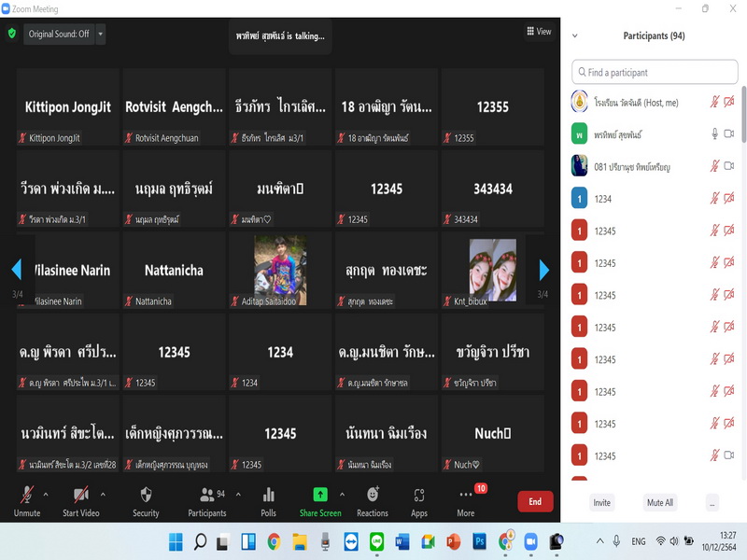Select host โรงเรียน row in participants
This screenshot has width=747, height=560.
tap(655, 102)
